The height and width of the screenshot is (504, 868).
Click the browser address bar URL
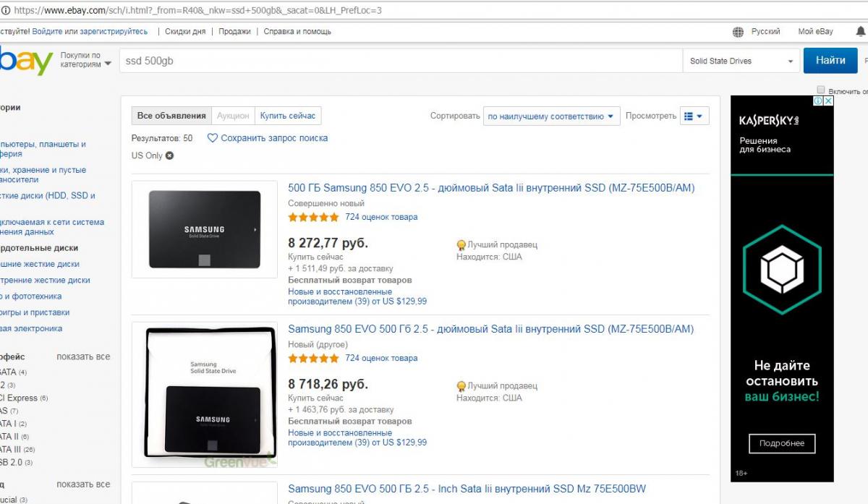(x=197, y=11)
